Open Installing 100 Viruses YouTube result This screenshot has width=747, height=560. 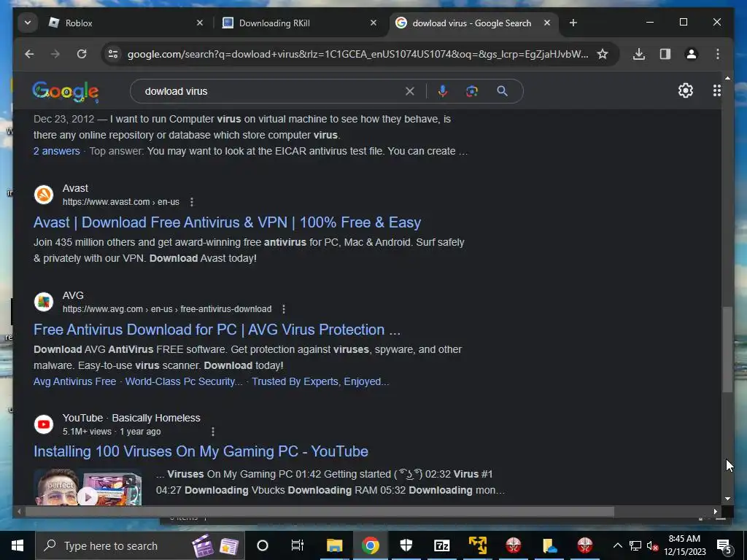[x=201, y=451]
